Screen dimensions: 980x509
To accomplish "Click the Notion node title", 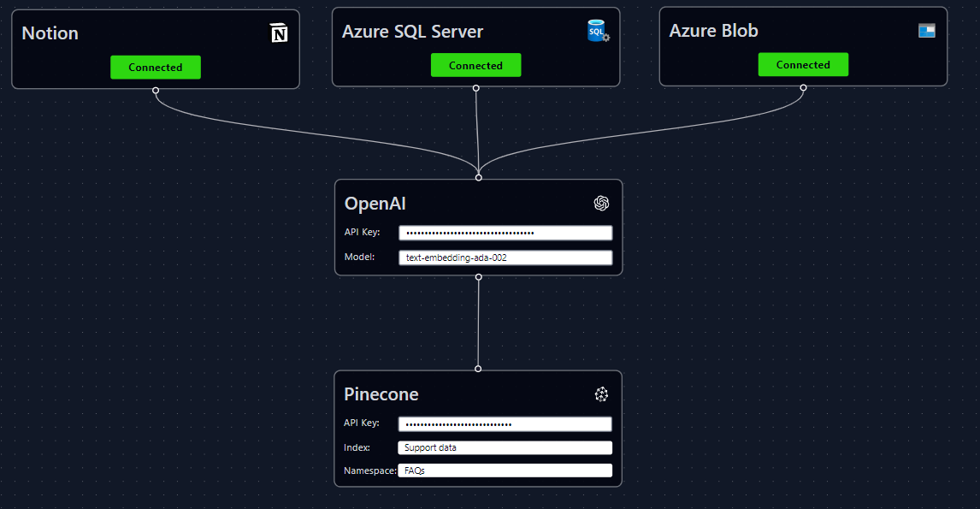I will pos(50,33).
